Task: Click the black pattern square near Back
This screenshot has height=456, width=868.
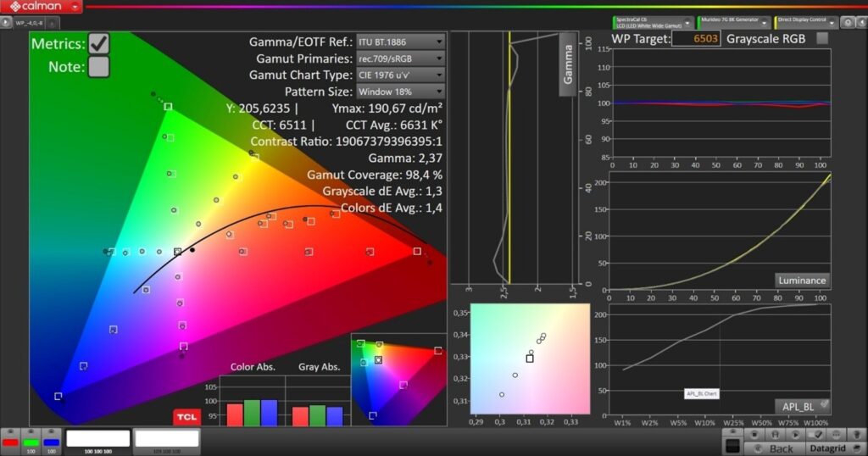Action: click(732, 447)
